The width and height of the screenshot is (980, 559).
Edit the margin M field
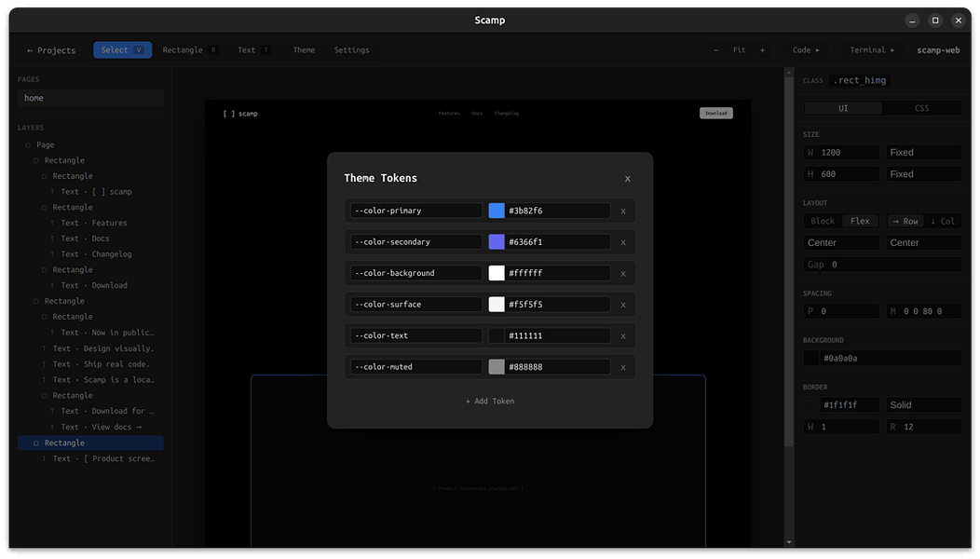coord(923,311)
